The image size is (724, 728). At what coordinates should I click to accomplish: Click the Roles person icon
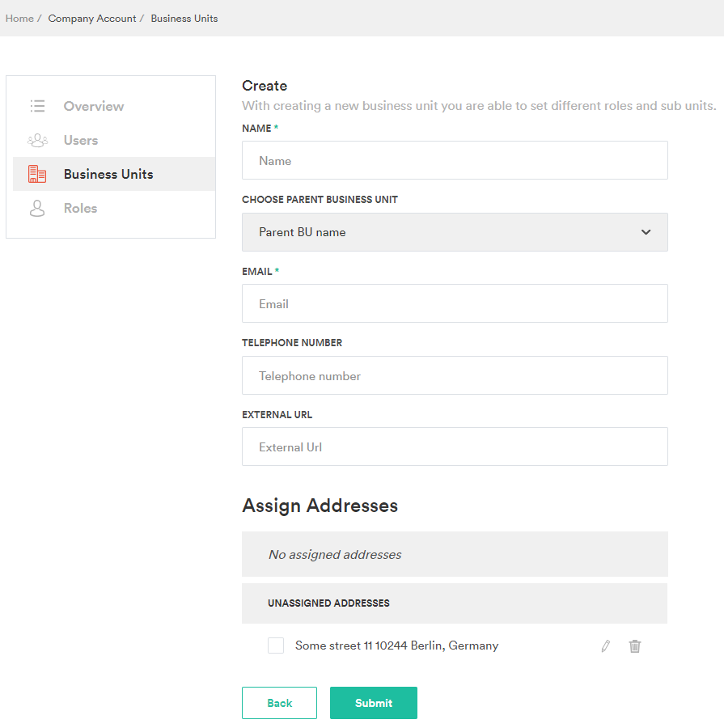tap(37, 209)
